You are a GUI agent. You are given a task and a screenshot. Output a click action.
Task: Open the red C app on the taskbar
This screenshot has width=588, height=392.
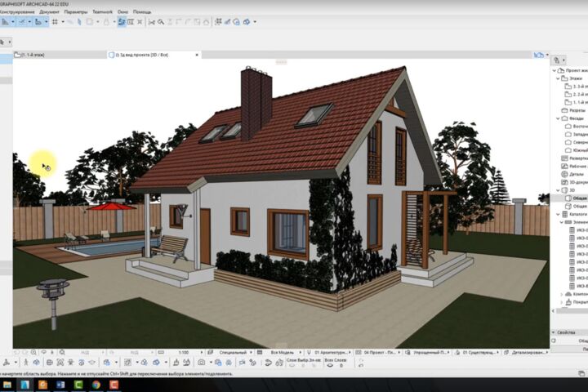click(114, 385)
